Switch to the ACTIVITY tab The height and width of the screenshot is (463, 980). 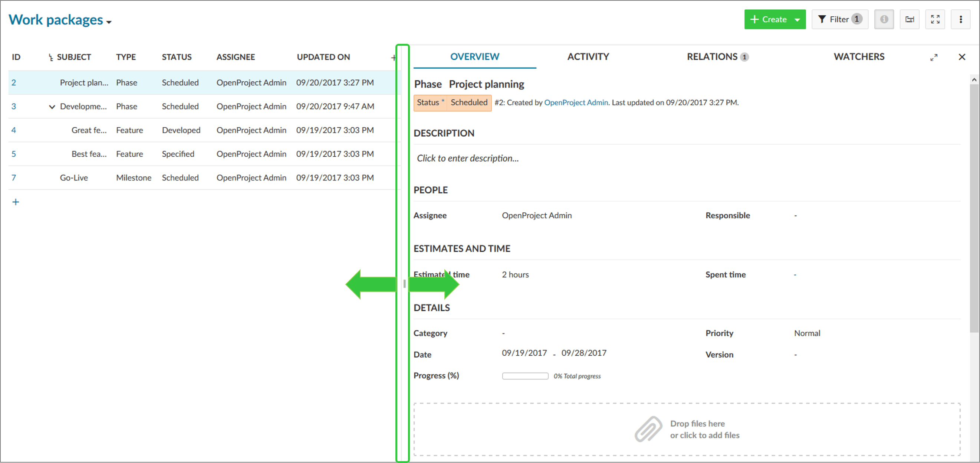pyautogui.click(x=588, y=57)
